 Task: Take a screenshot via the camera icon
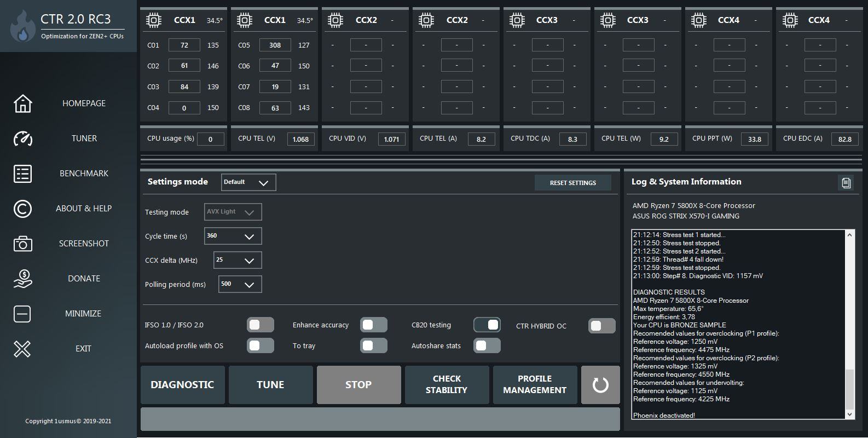click(x=22, y=244)
